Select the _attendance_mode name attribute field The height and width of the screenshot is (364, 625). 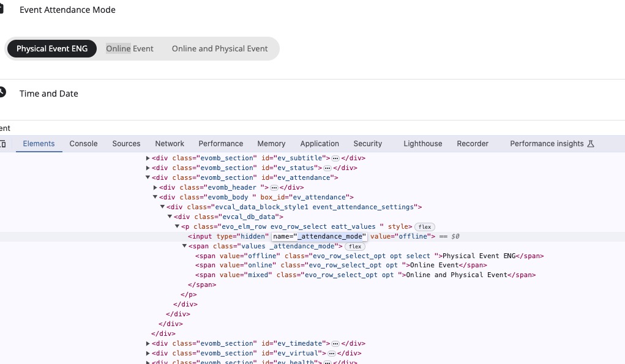pyautogui.click(x=320, y=237)
